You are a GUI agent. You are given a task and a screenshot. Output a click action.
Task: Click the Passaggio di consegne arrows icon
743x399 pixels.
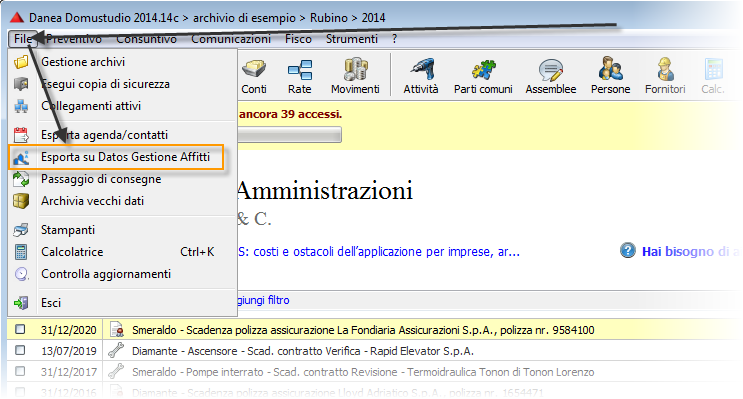point(21,179)
